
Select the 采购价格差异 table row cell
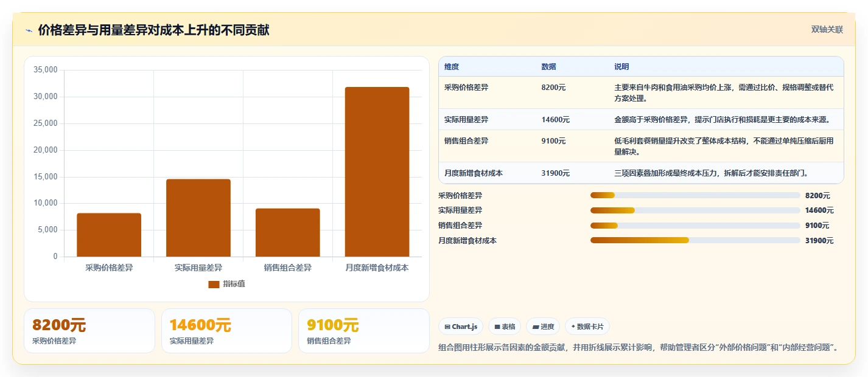pyautogui.click(x=466, y=88)
